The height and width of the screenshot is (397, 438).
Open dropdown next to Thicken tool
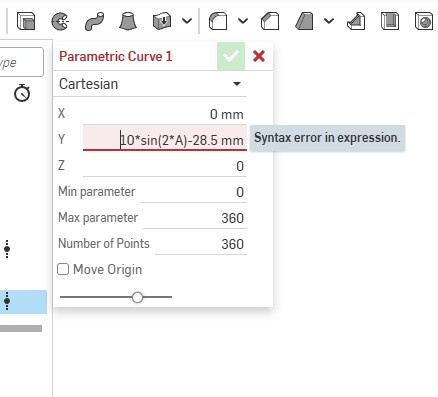[187, 21]
